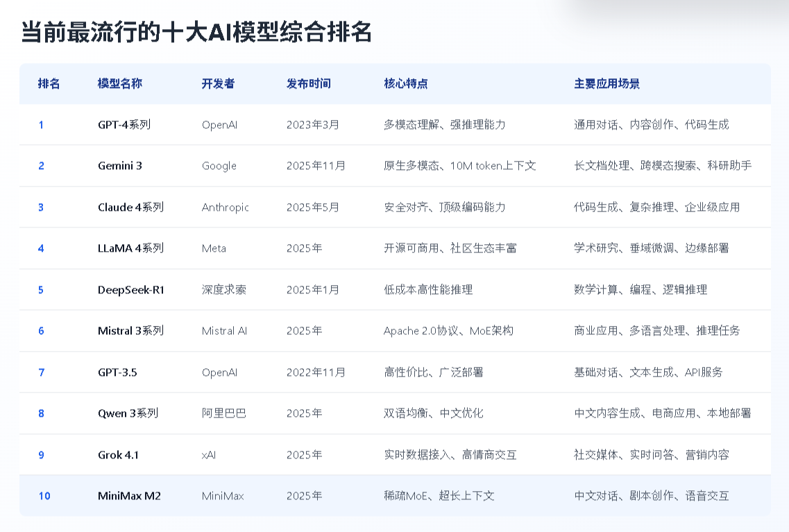Select the Grok 4.1 model name cell

(118, 454)
